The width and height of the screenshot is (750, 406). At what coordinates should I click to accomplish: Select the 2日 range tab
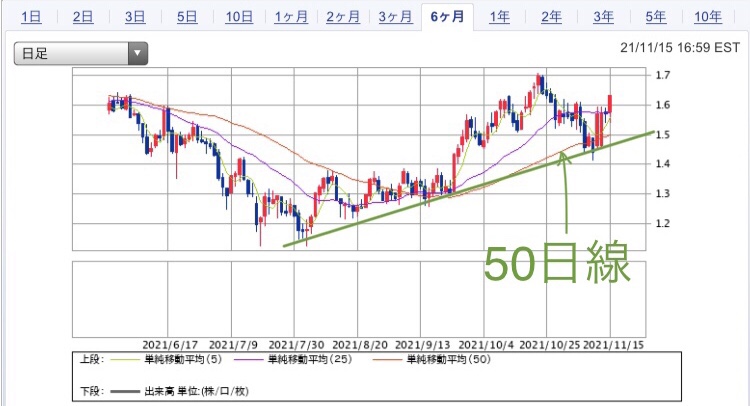pos(83,17)
